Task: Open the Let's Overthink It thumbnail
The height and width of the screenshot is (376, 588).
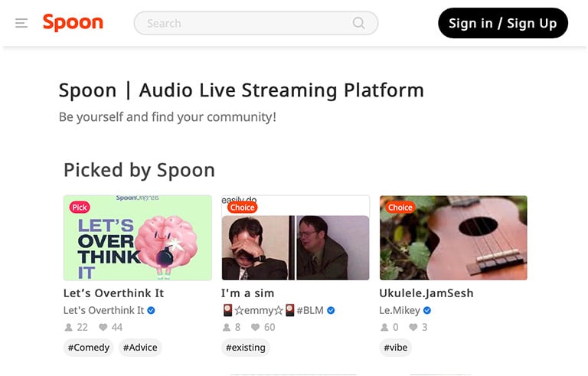Action: click(138, 237)
